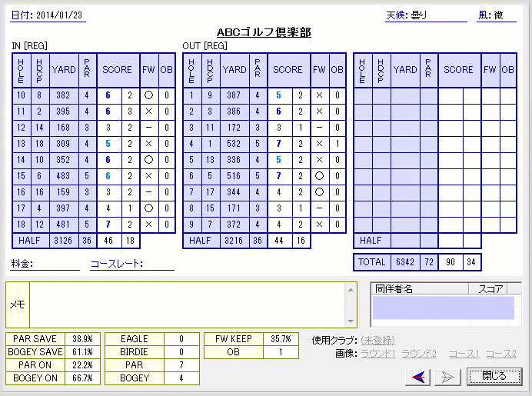Viewport: 532px width, 396px height.
Task: Click the 風 微 field
Action: coord(497,15)
